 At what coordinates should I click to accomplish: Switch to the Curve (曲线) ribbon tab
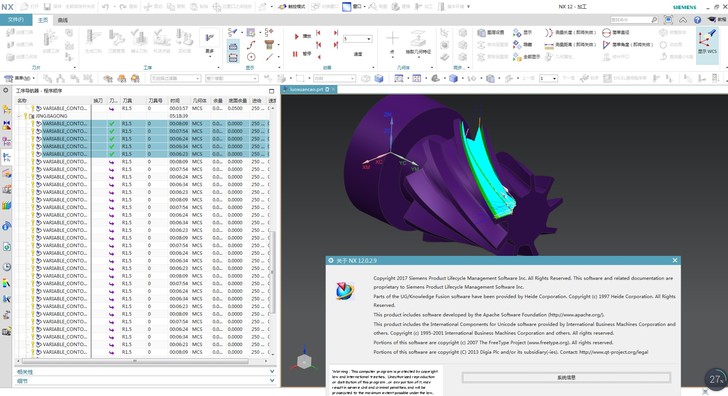tap(63, 20)
